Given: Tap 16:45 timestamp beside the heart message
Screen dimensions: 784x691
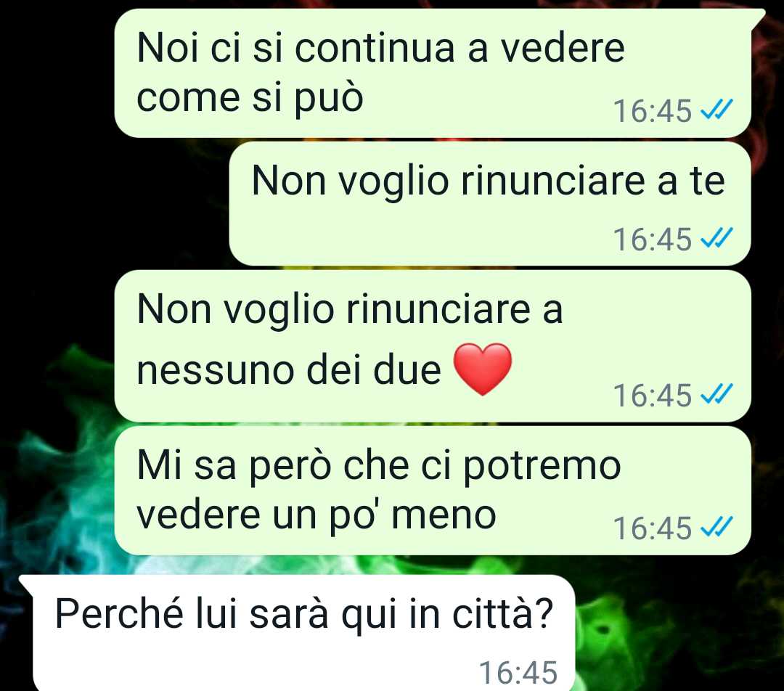Looking at the screenshot, I should click(x=653, y=396).
